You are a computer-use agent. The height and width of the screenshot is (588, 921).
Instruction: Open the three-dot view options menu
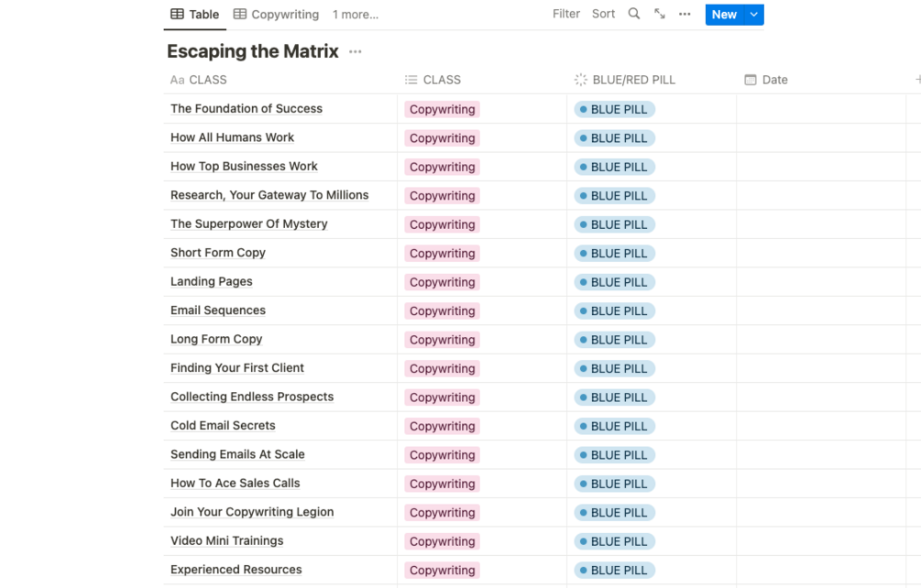(685, 15)
